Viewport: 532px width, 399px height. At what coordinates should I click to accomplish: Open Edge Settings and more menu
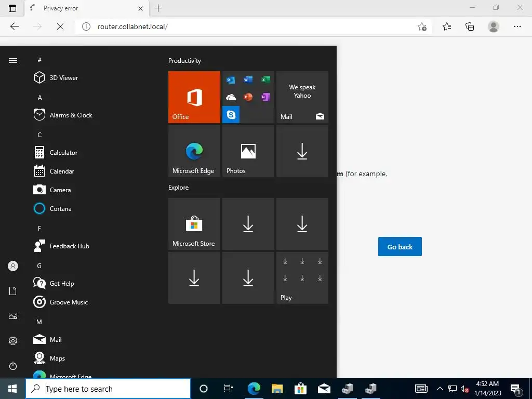(517, 26)
